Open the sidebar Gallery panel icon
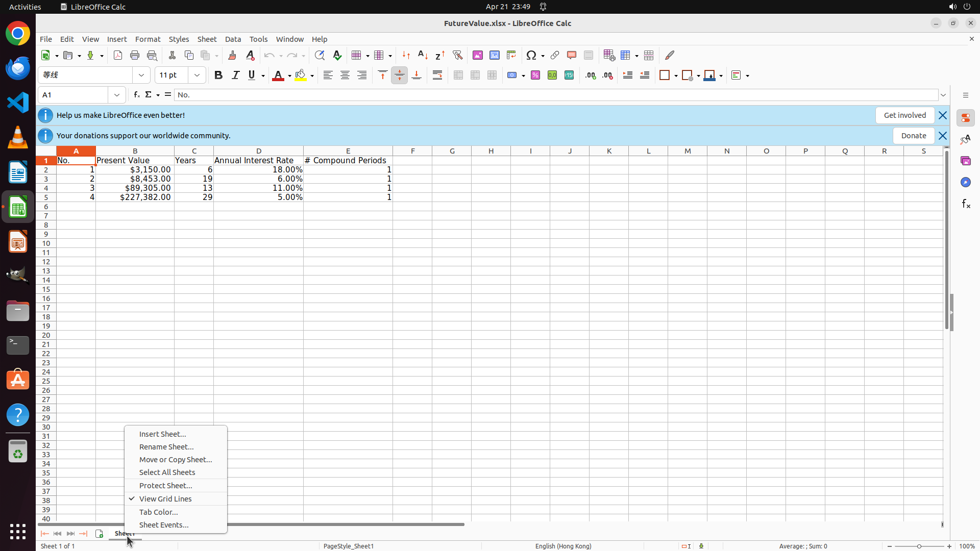The width and height of the screenshot is (980, 551). click(x=965, y=161)
